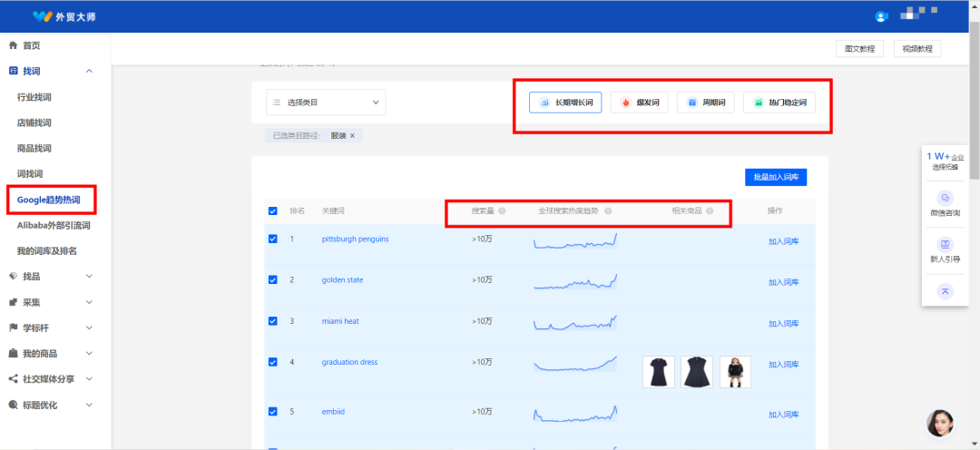Image resolution: width=980 pixels, height=450 pixels.
Task: Open 词找词 menu item
Action: (x=30, y=174)
